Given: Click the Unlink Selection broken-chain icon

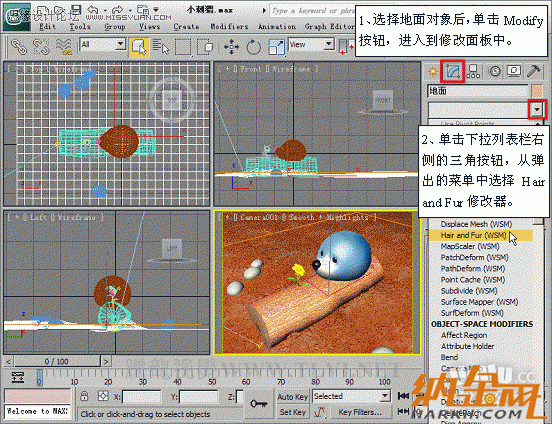Looking at the screenshot, I should (x=41, y=47).
